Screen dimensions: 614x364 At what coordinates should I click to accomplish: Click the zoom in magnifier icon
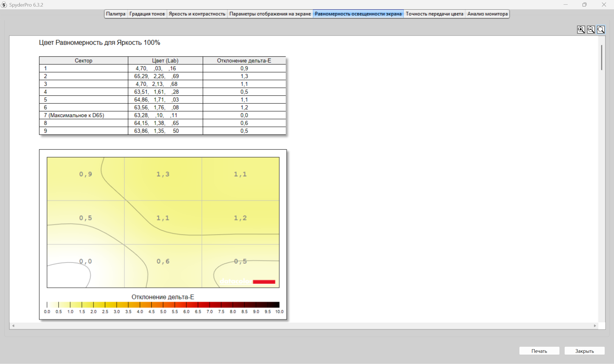pos(581,30)
